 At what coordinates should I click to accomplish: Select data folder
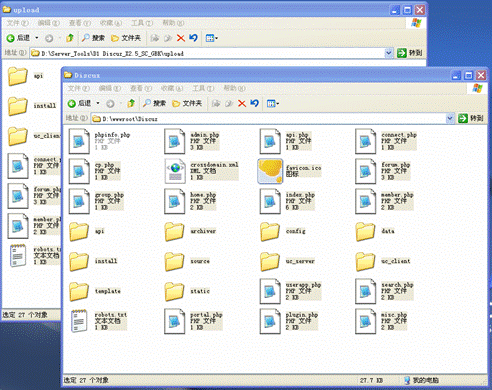(x=366, y=231)
